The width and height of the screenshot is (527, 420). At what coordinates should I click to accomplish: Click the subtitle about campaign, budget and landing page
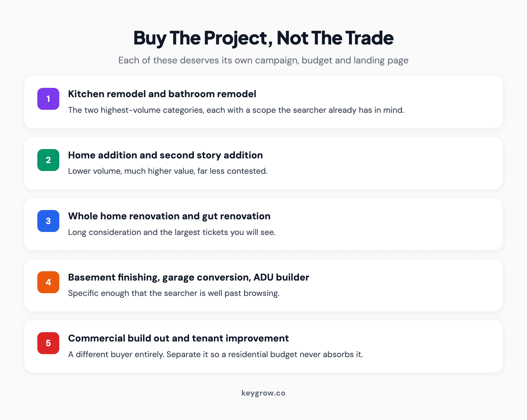point(263,60)
